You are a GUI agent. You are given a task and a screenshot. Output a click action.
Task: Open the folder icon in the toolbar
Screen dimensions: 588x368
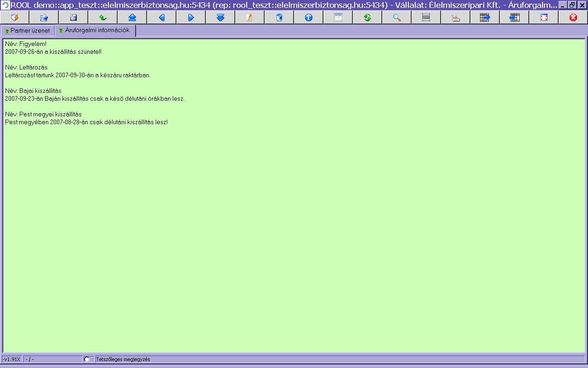pos(44,17)
